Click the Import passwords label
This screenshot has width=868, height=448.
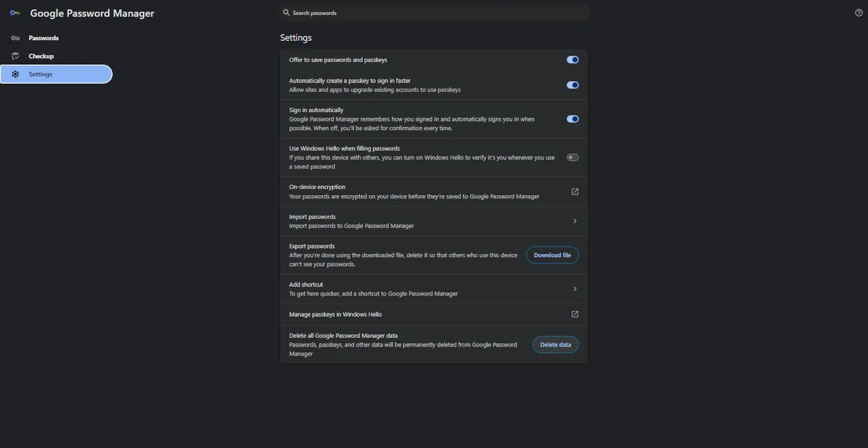pos(312,217)
